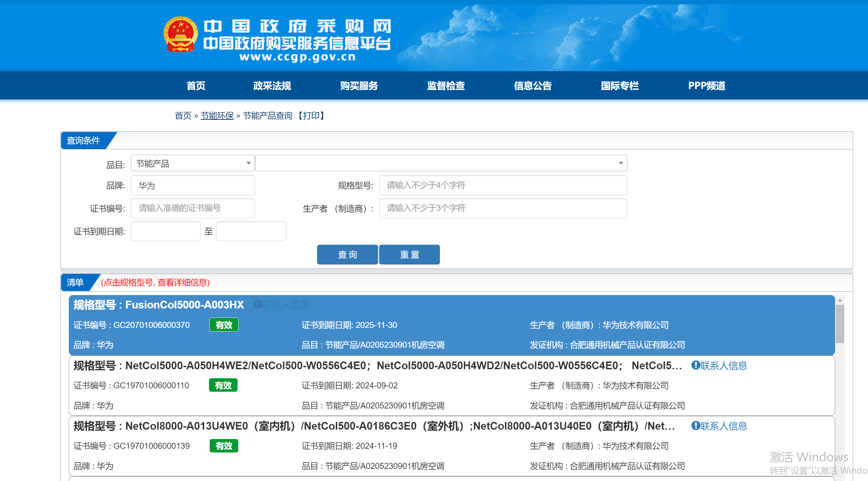The width and height of the screenshot is (868, 481).
Task: Click the national emblem logo icon
Action: (180, 35)
